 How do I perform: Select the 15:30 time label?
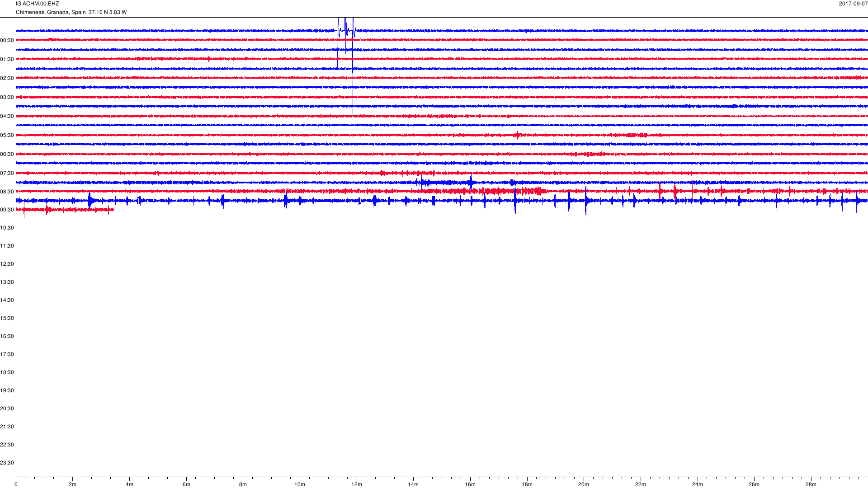tap(7, 318)
